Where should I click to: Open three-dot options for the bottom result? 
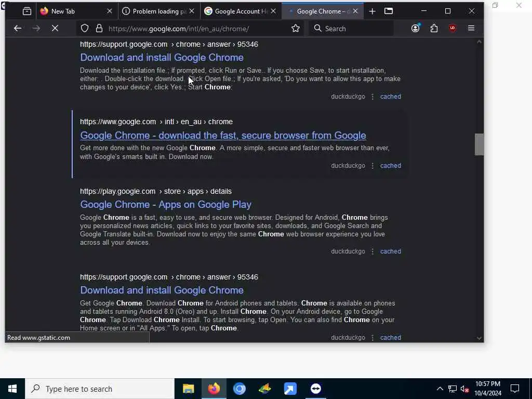373,338
